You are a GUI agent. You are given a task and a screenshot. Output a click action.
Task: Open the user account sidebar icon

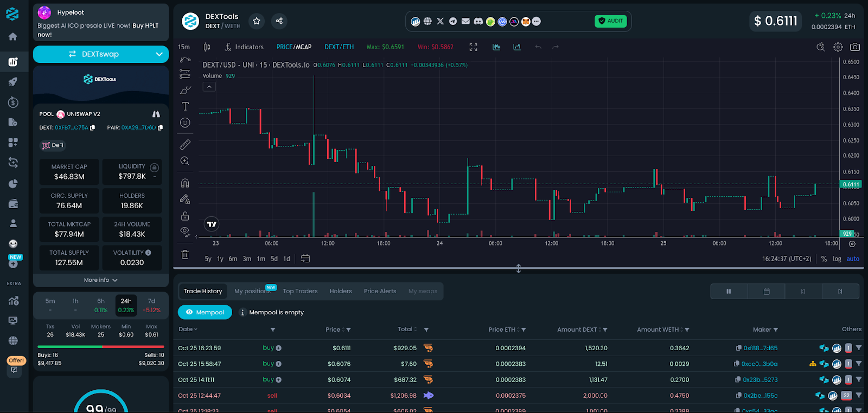coord(13,223)
